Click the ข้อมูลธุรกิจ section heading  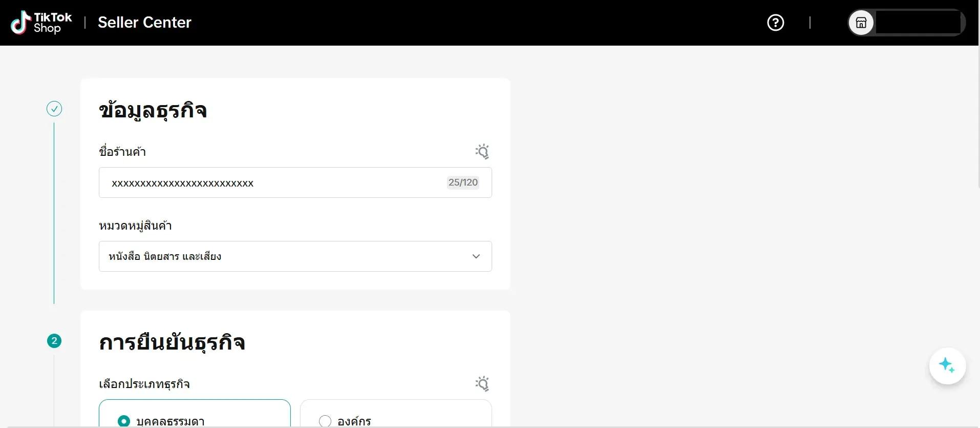point(153,110)
